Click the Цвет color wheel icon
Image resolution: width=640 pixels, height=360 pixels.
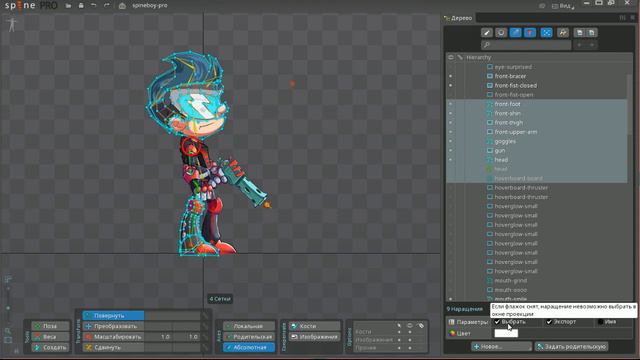452,333
